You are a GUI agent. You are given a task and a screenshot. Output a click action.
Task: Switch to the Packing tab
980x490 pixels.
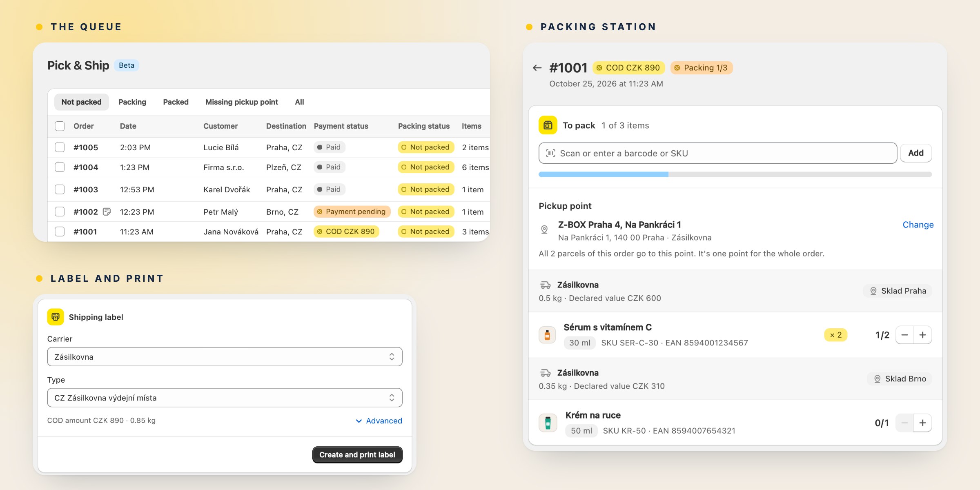[x=132, y=102]
